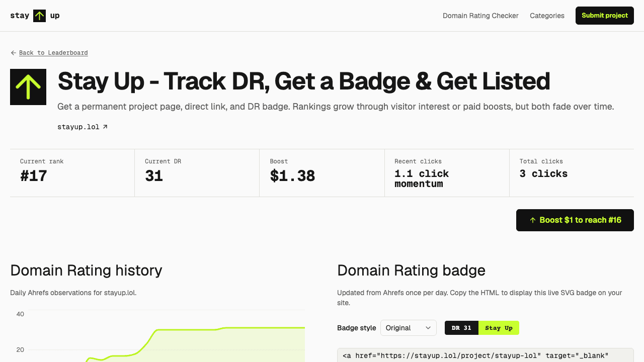Click the large Stay Up project logo
The image size is (644, 362).
pyautogui.click(x=28, y=87)
